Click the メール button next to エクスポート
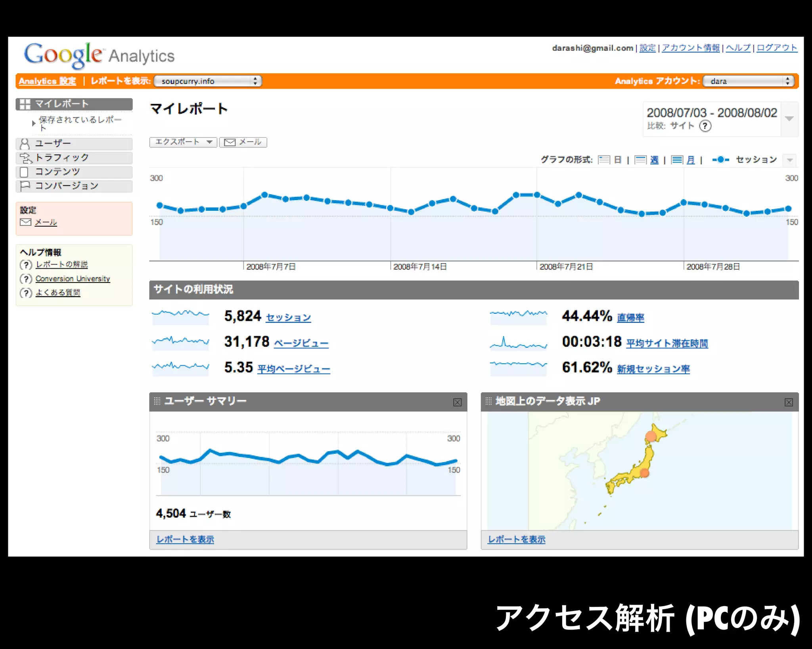This screenshot has width=812, height=649. pyautogui.click(x=243, y=142)
